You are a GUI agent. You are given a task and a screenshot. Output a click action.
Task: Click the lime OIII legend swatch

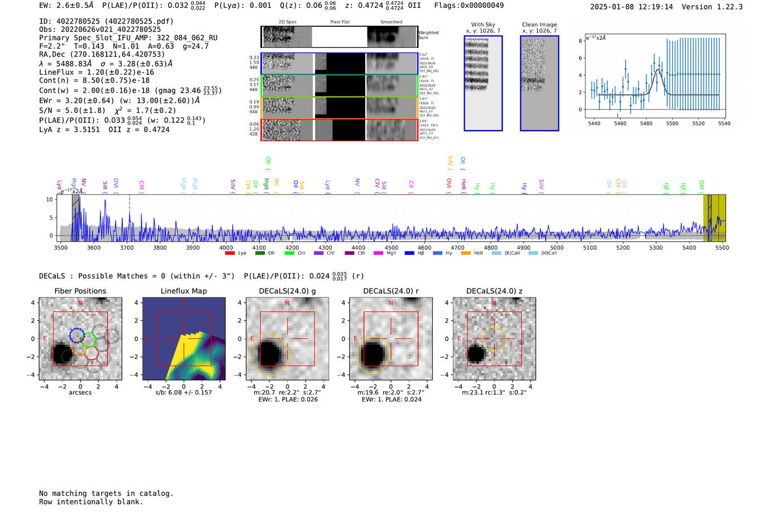coord(289,253)
